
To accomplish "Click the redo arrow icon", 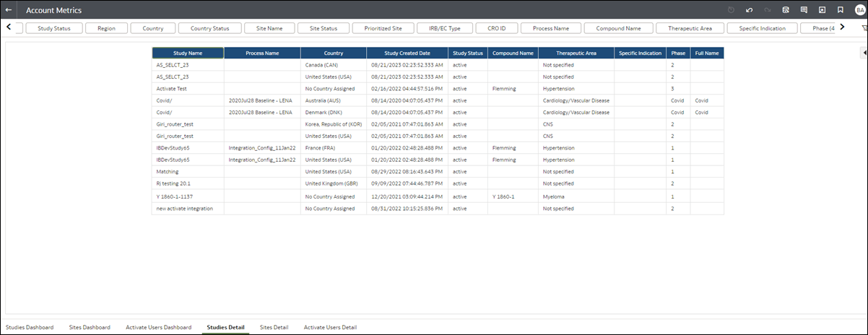I will pos(768,10).
